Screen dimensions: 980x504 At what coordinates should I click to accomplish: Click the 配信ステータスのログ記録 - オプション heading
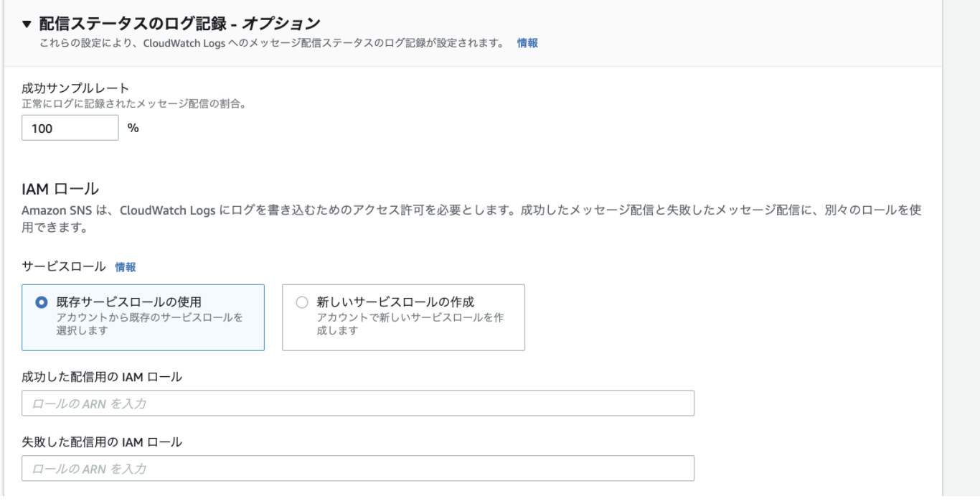179,24
